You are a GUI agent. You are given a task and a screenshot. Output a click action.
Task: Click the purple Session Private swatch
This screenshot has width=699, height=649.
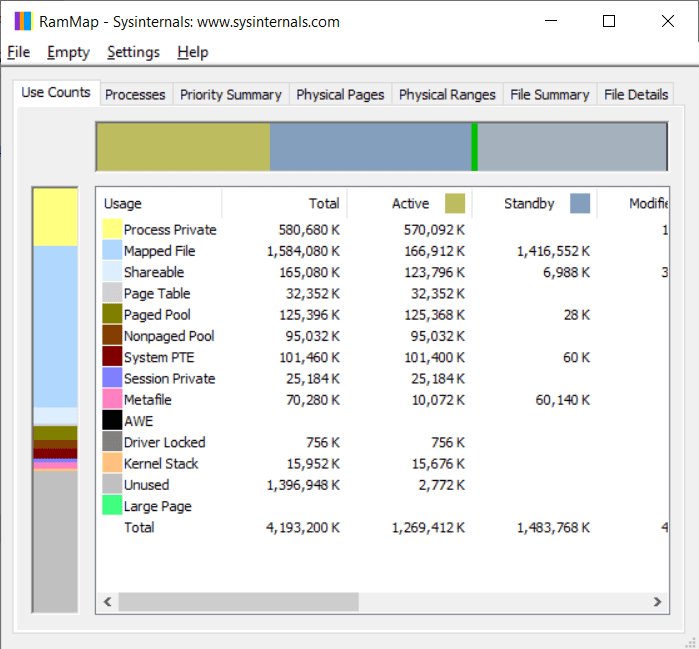pos(112,378)
